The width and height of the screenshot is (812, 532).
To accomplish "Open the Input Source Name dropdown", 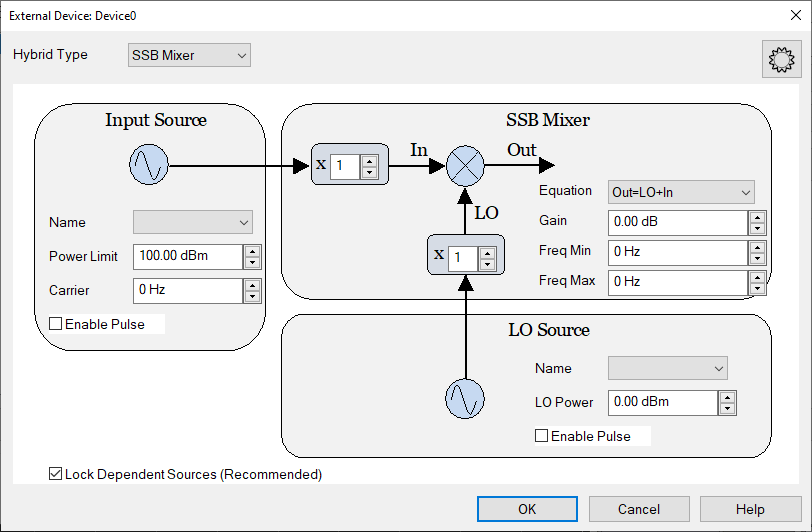I will coord(193,222).
